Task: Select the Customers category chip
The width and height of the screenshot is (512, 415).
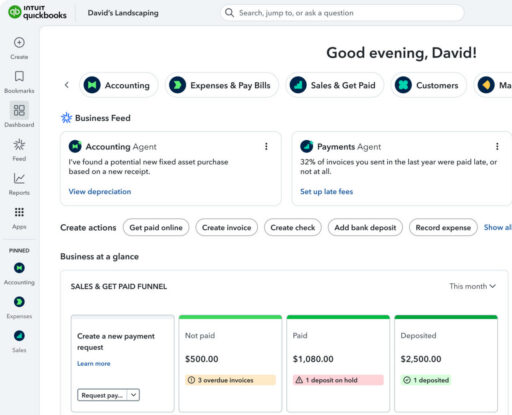Action: [x=428, y=85]
